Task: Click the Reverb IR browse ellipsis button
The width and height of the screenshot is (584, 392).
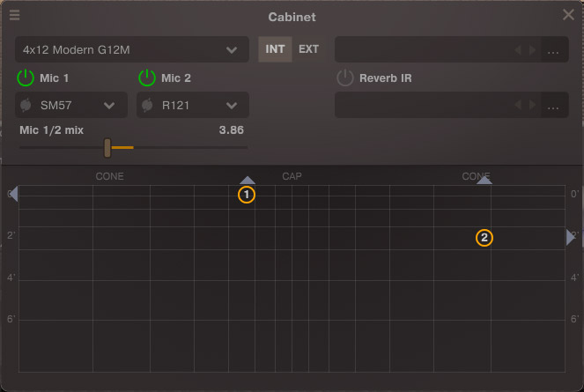Action: click(x=553, y=107)
